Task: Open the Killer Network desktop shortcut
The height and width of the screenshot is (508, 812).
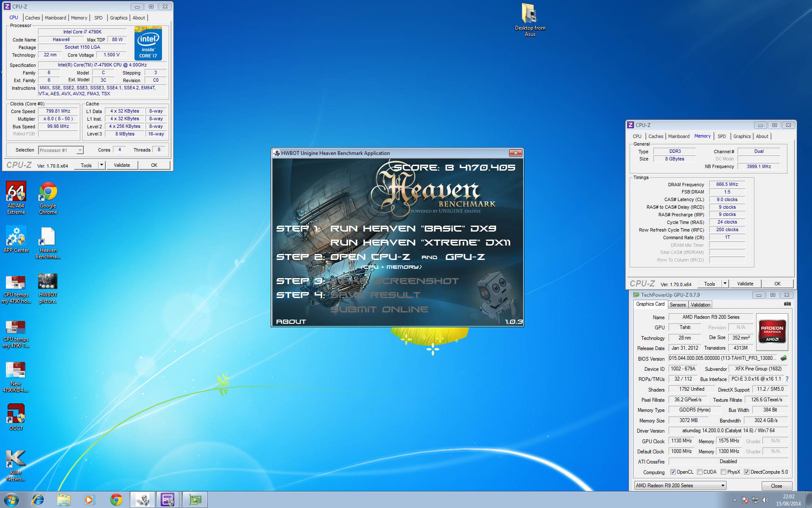Action: [x=16, y=465]
